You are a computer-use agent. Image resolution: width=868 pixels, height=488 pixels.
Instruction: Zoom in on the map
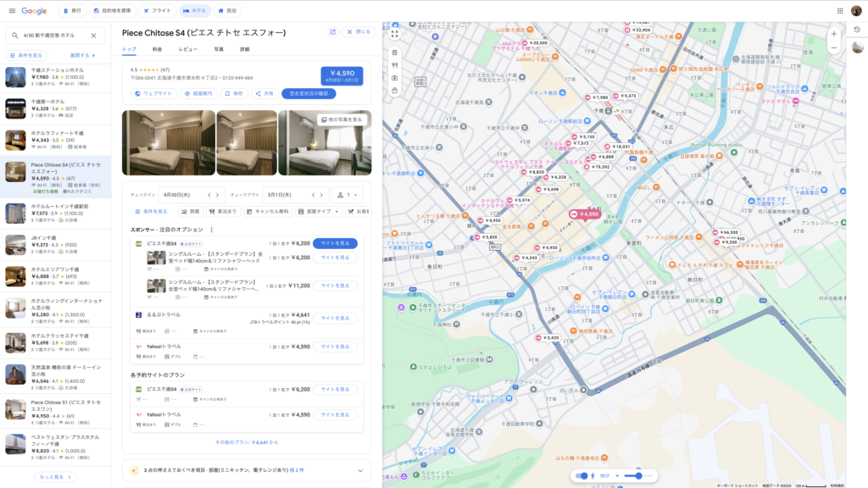coord(833,34)
